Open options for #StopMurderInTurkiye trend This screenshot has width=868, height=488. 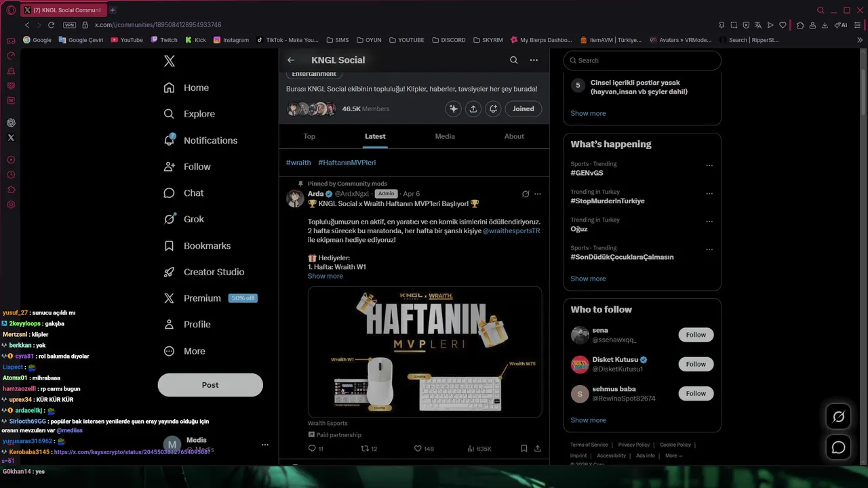[x=709, y=193]
